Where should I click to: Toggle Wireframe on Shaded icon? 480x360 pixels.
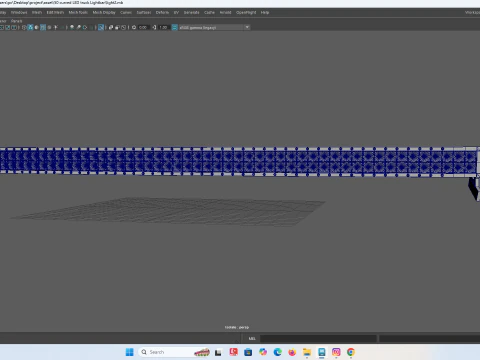pos(43,27)
